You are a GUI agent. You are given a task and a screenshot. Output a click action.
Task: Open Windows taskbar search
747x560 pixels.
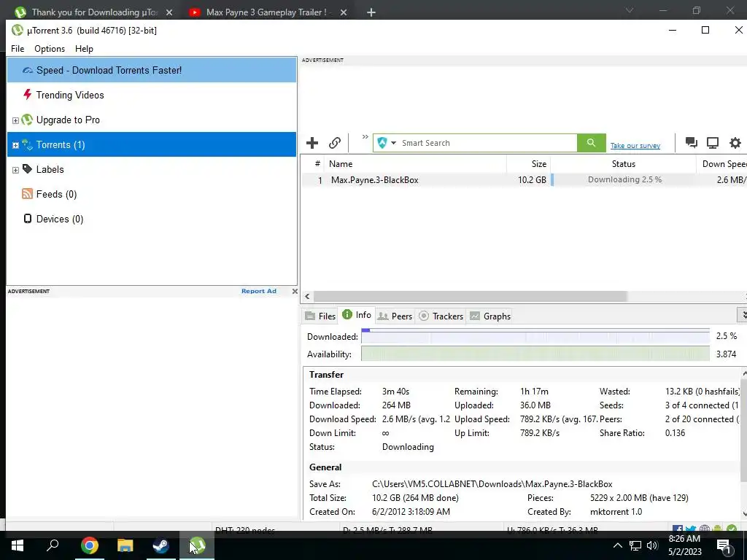click(53, 545)
